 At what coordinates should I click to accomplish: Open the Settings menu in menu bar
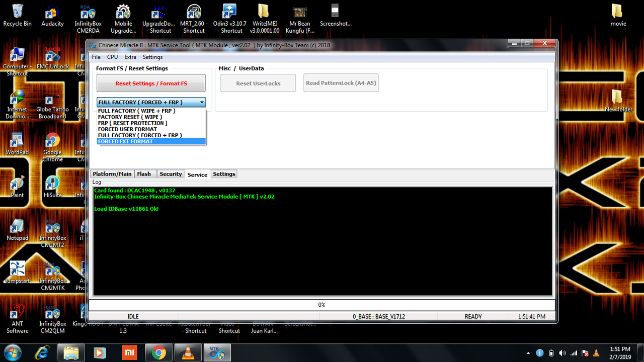click(x=152, y=57)
